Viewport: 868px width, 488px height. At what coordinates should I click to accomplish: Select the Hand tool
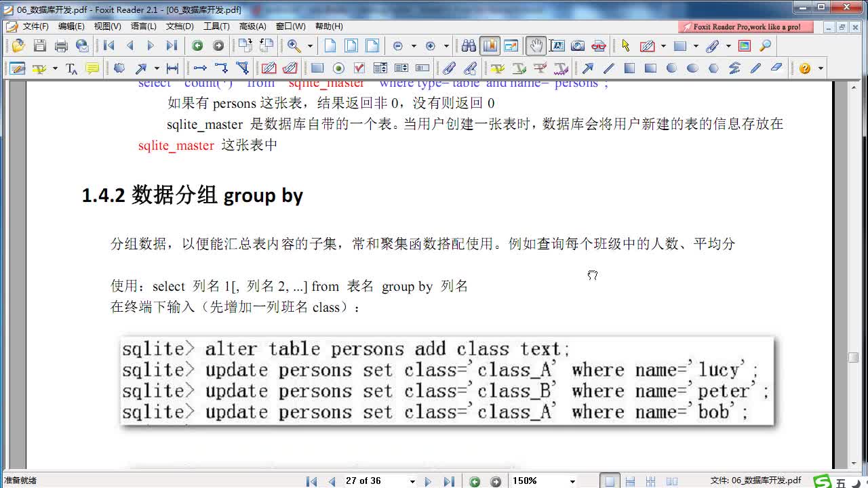point(536,45)
